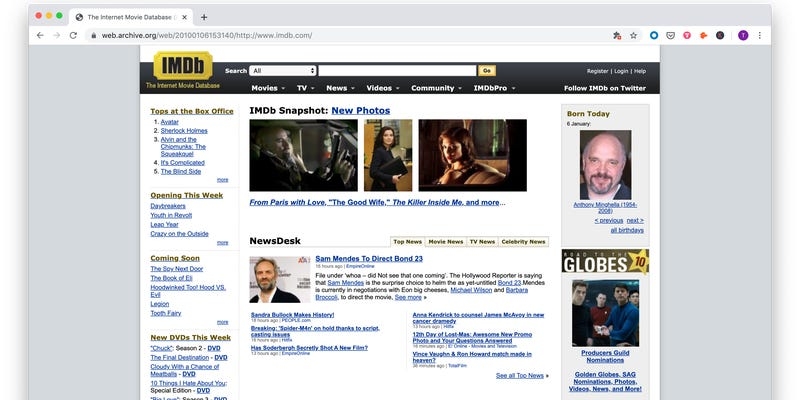This screenshot has width=800, height=400.
Task: Switch to the Celebrity News tab
Action: pyautogui.click(x=523, y=242)
